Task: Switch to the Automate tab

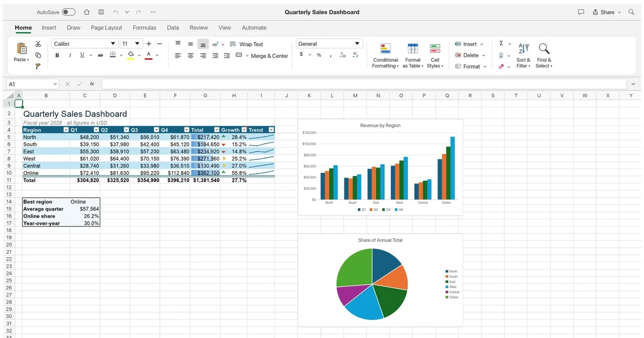Action: 254,28
